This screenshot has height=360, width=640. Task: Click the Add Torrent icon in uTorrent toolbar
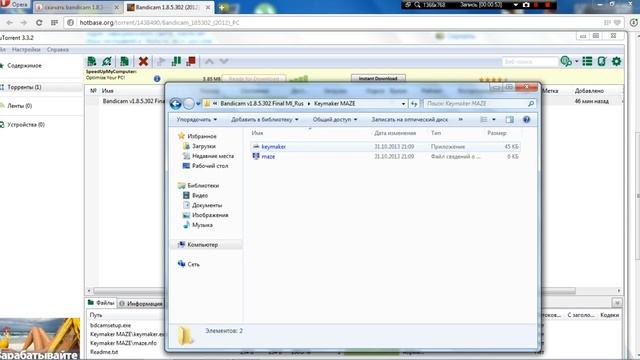(x=92, y=62)
